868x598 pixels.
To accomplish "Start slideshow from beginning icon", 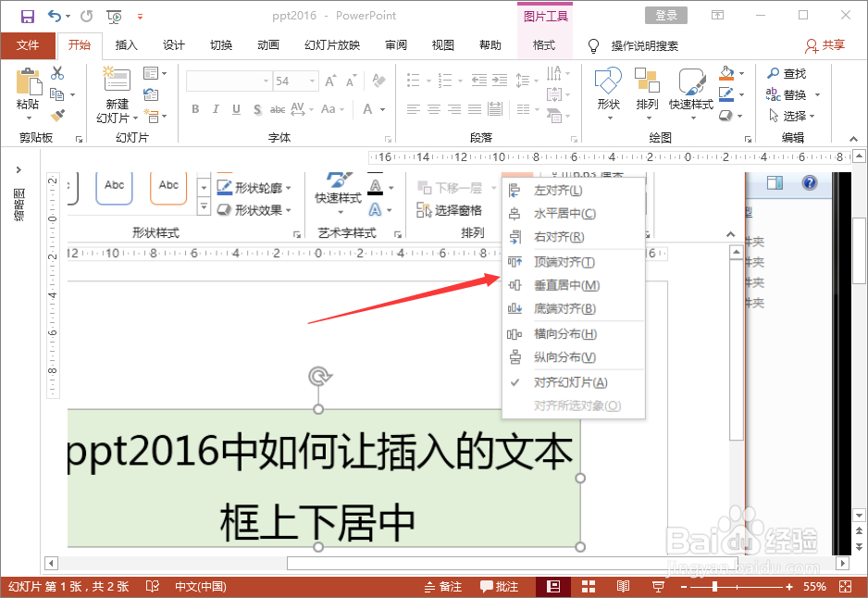I will point(114,17).
